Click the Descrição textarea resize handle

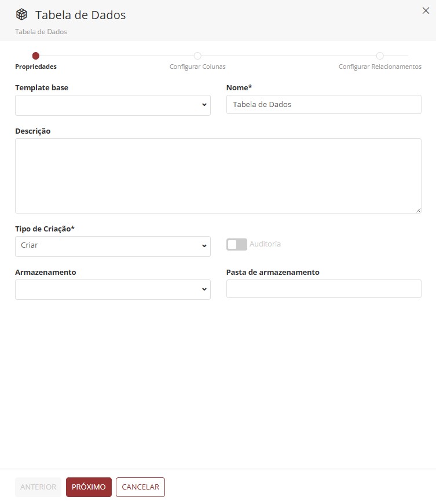point(418,210)
